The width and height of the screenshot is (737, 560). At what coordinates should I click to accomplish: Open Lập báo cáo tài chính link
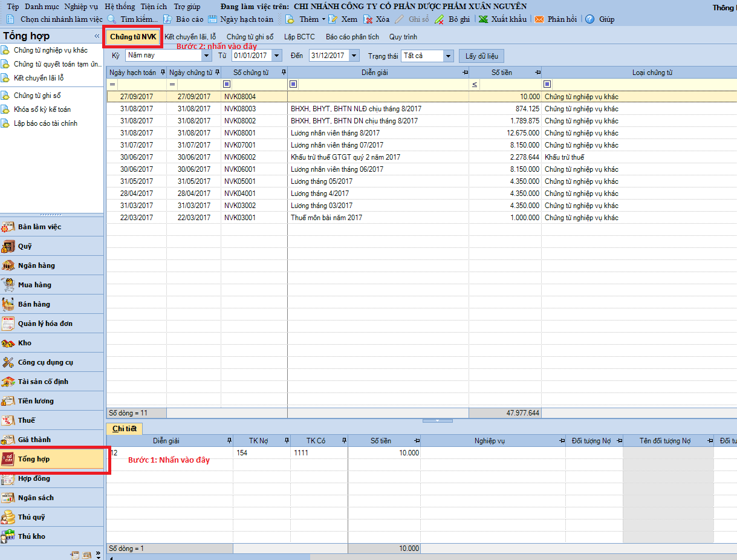point(45,123)
